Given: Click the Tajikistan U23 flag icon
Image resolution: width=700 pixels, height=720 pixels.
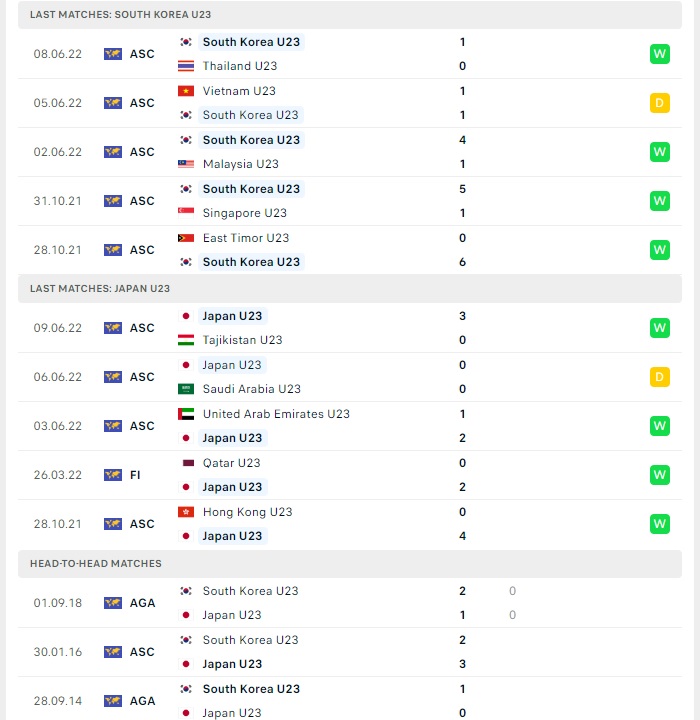Looking at the screenshot, I should click(186, 340).
